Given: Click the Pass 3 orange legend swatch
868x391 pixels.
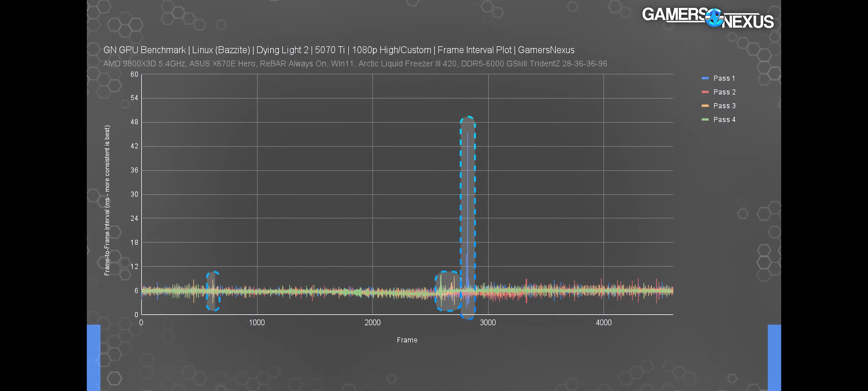Looking at the screenshot, I should click(x=705, y=106).
